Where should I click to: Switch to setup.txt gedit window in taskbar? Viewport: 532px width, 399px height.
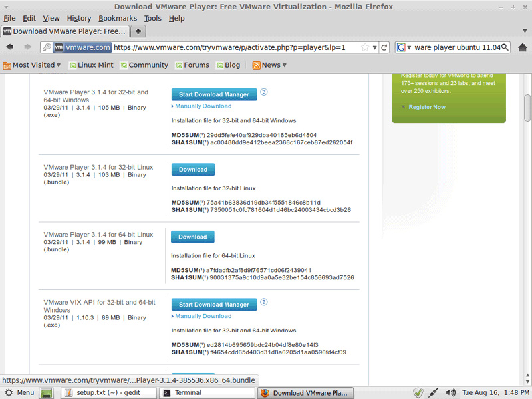tap(108, 393)
